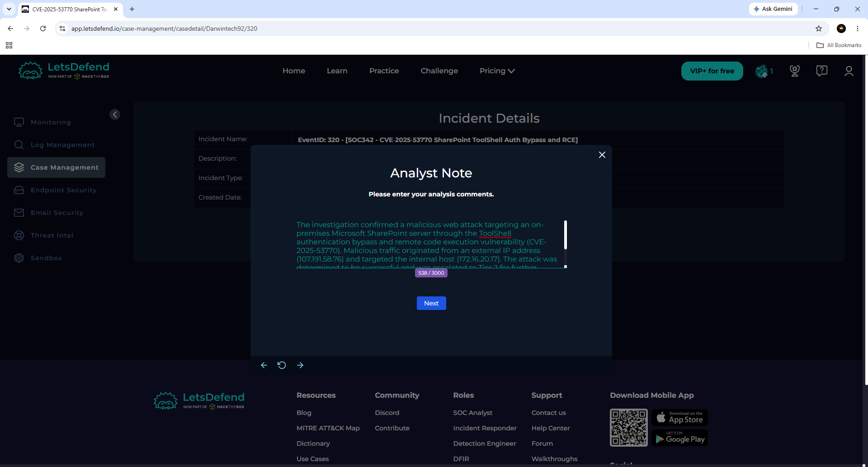Go to next step with right arrow
The height and width of the screenshot is (467, 868).
click(300, 365)
